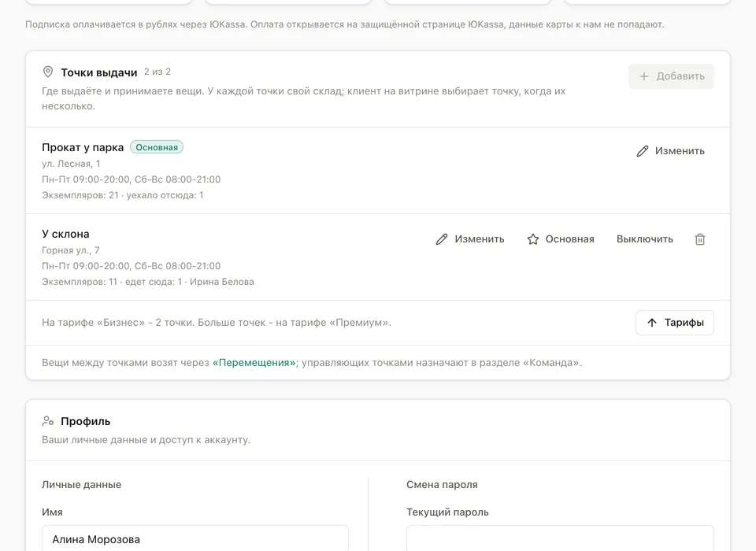This screenshot has width=756, height=551.
Task: Click Выключить for the У склона point
Action: [x=645, y=239]
